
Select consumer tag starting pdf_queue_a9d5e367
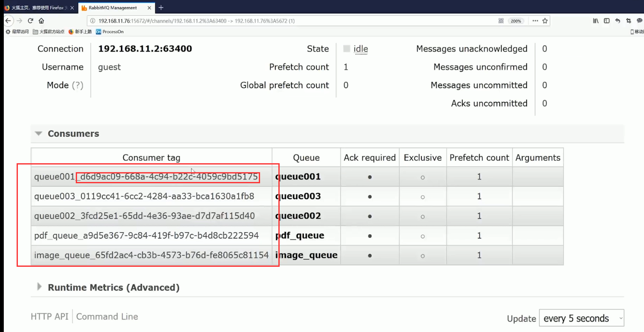pyautogui.click(x=146, y=236)
